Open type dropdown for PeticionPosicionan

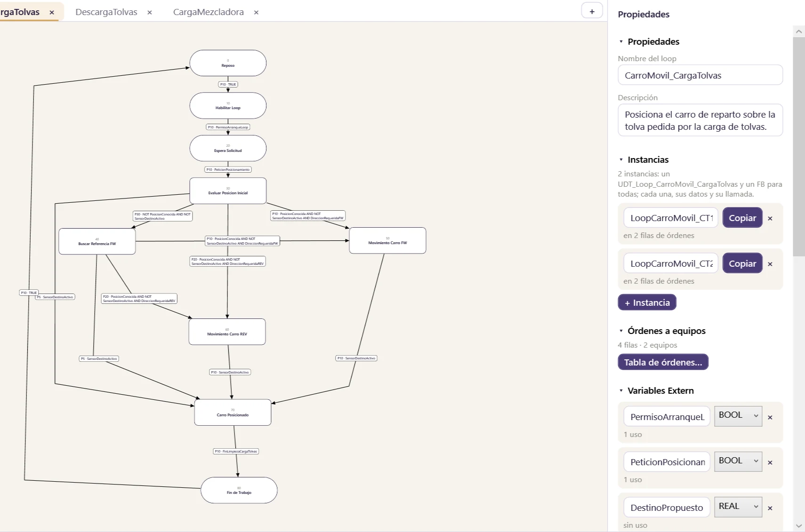(738, 461)
